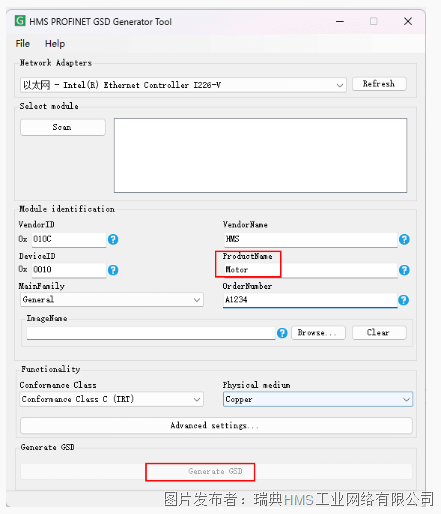Click the help icon next to DeviceID
This screenshot has height=514, width=441.
pyautogui.click(x=113, y=270)
